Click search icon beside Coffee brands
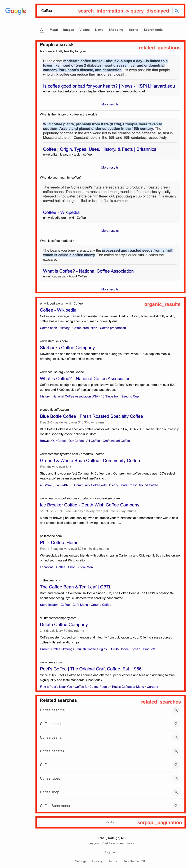The height and width of the screenshot is (868, 189). (176, 724)
